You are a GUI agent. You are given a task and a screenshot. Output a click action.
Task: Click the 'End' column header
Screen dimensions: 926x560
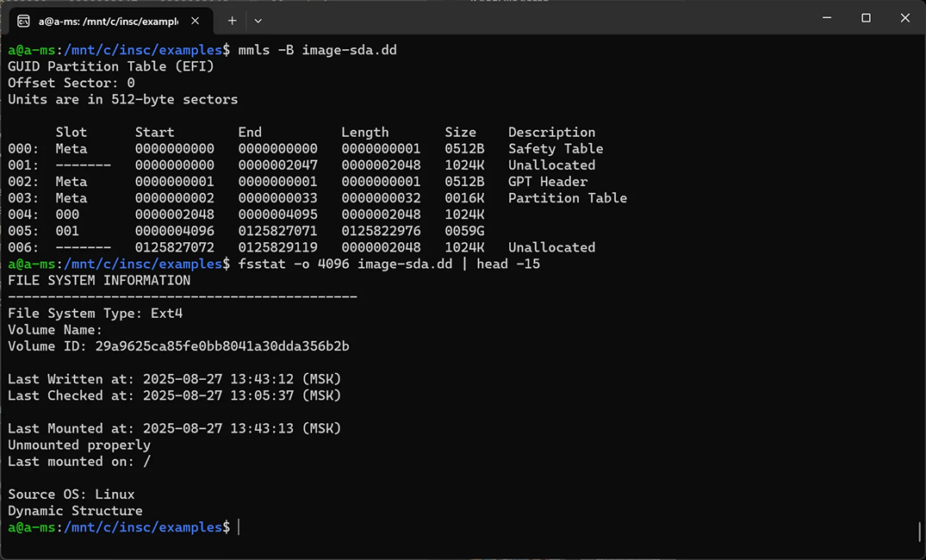pyautogui.click(x=250, y=133)
